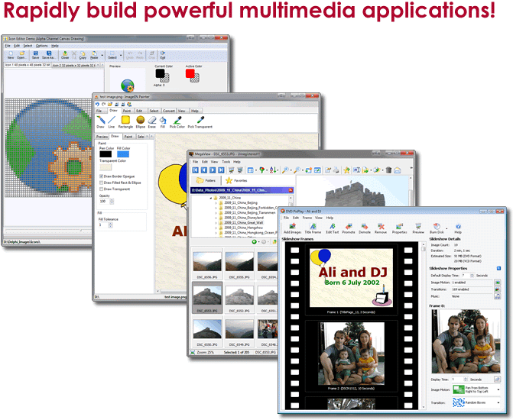Click Music settings button in Slideshow Properties

tap(497, 296)
